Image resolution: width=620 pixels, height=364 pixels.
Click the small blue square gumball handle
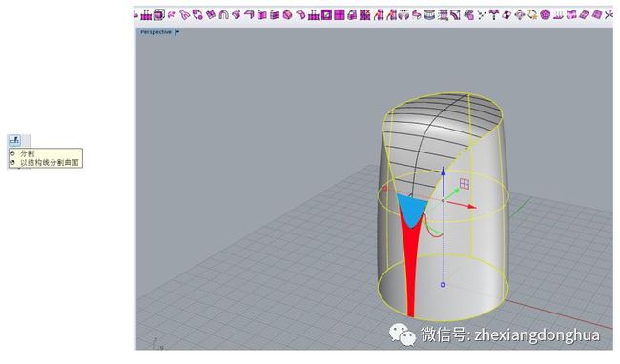click(443, 285)
